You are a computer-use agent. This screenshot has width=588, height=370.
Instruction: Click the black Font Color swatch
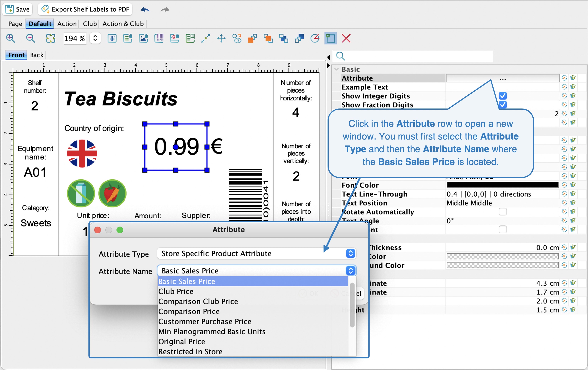[x=503, y=185]
